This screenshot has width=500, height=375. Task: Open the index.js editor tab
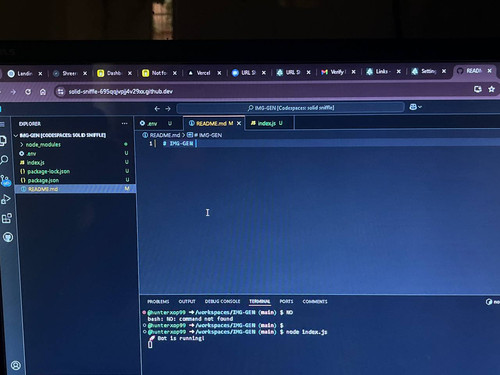coord(270,123)
